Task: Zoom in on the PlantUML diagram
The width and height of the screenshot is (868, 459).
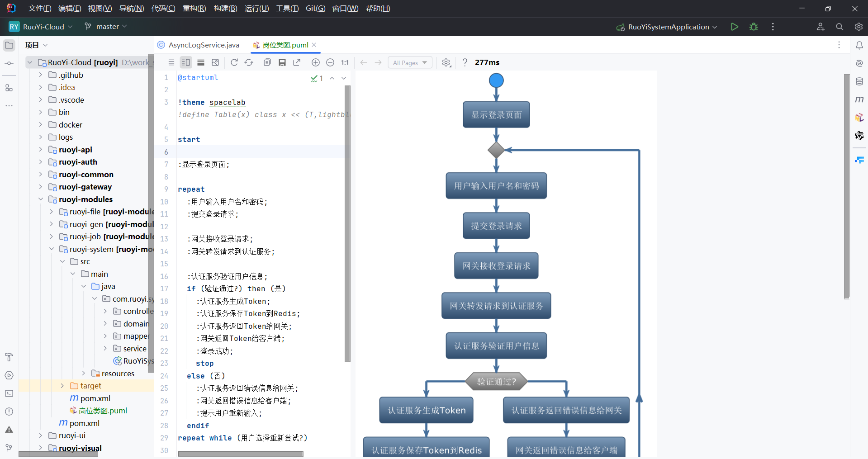Action: 316,62
